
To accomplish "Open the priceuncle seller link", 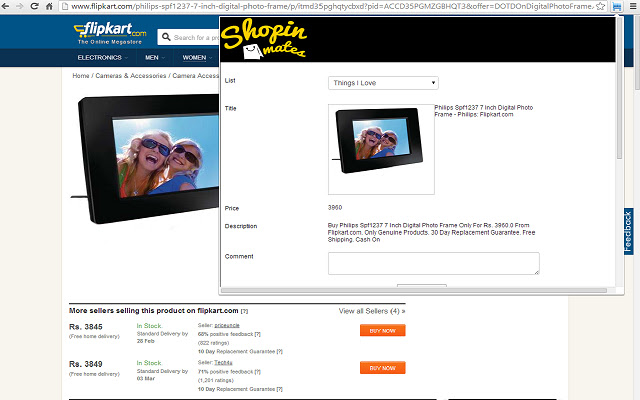I will point(227,325).
